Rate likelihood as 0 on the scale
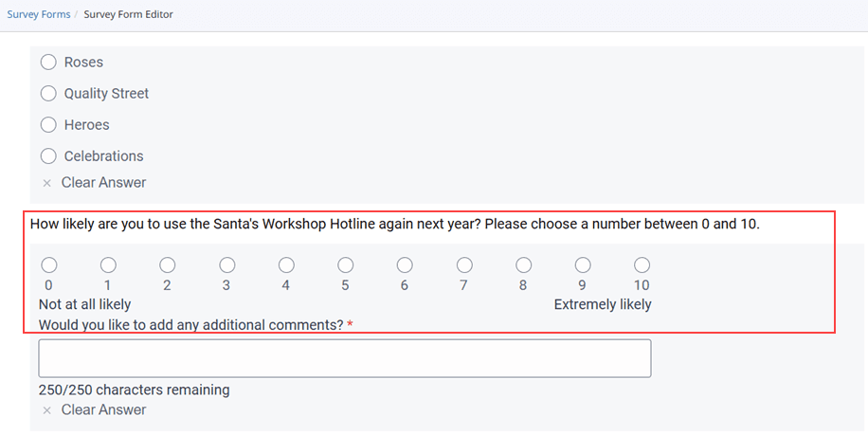The width and height of the screenshot is (868, 436). tap(48, 264)
